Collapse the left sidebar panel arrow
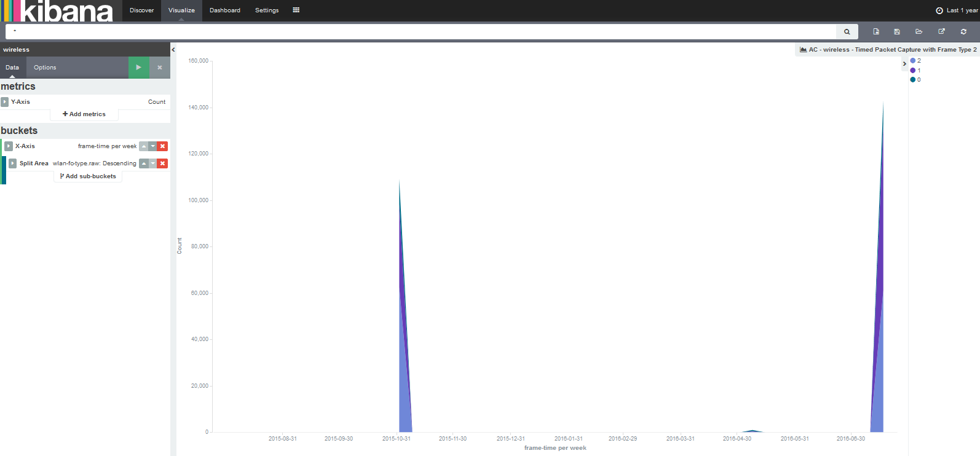The image size is (980, 456). point(173,50)
